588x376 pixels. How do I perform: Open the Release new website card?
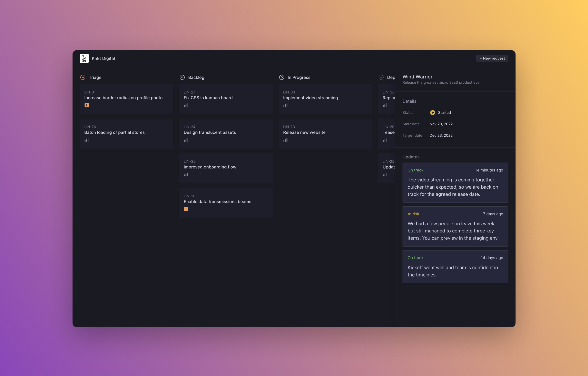tap(325, 134)
